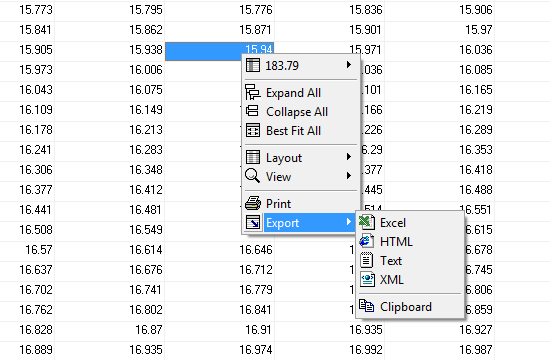
Task: Click the XML file icon
Action: (x=367, y=279)
